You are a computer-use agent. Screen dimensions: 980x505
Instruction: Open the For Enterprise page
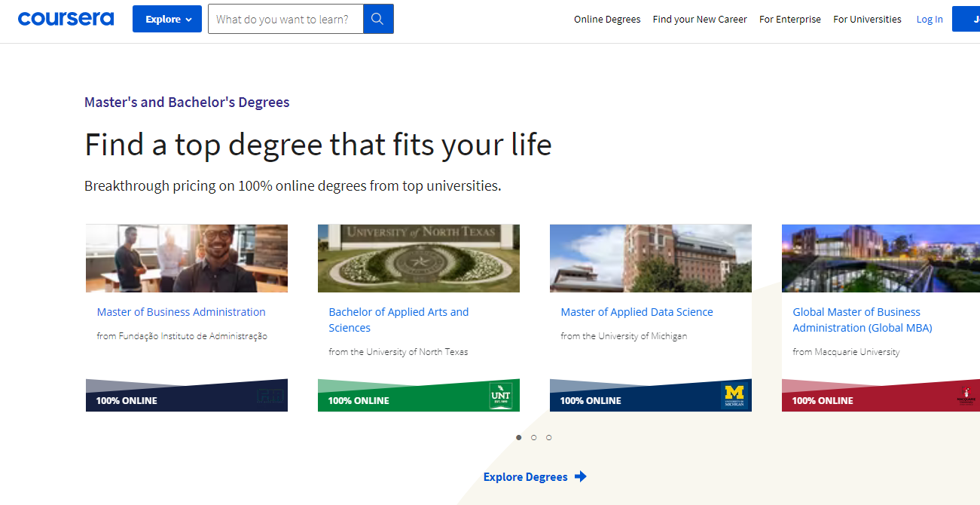[790, 20]
